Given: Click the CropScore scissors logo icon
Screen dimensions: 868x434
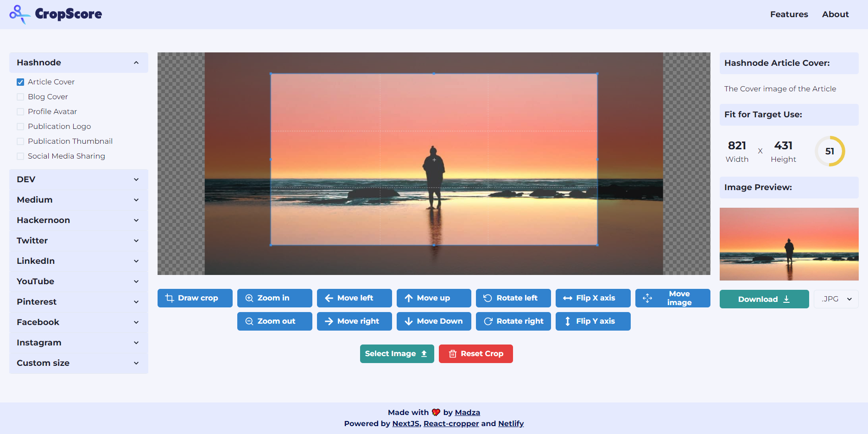Looking at the screenshot, I should [x=19, y=14].
